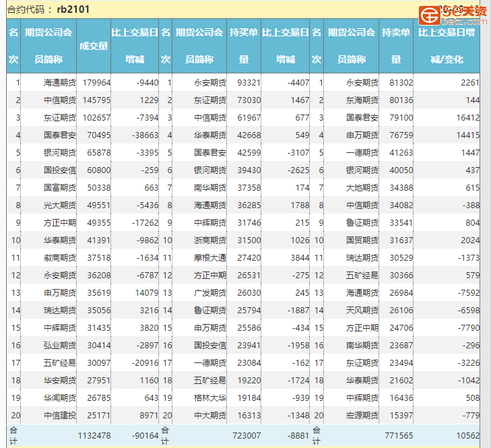Click change value -38663 for 国泰君安
The width and height of the screenshot is (491, 448).
click(x=145, y=135)
